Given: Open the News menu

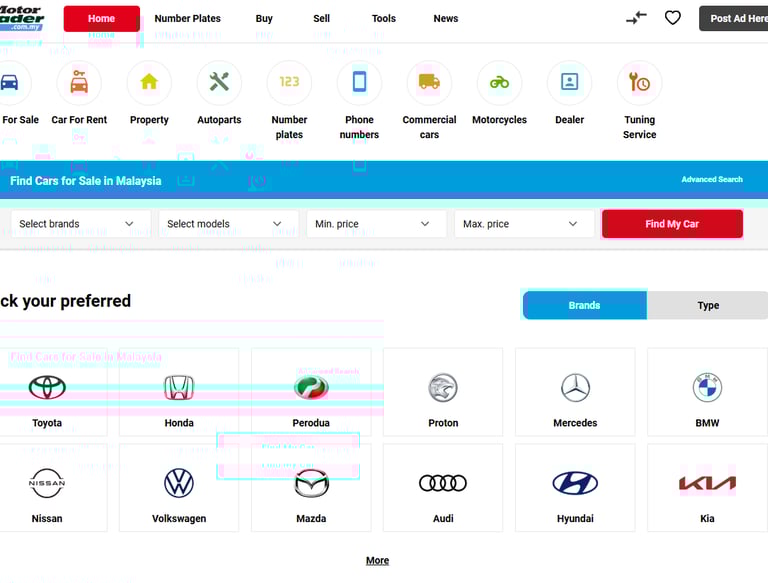Looking at the screenshot, I should [446, 19].
